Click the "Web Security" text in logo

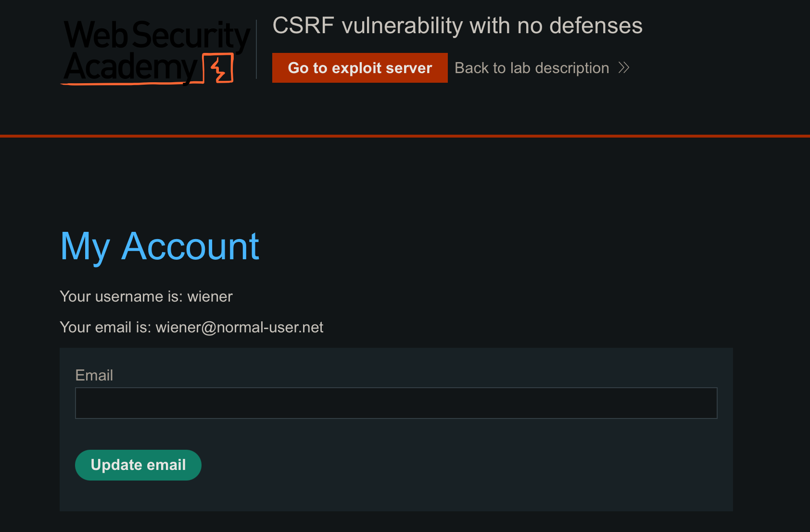157,35
